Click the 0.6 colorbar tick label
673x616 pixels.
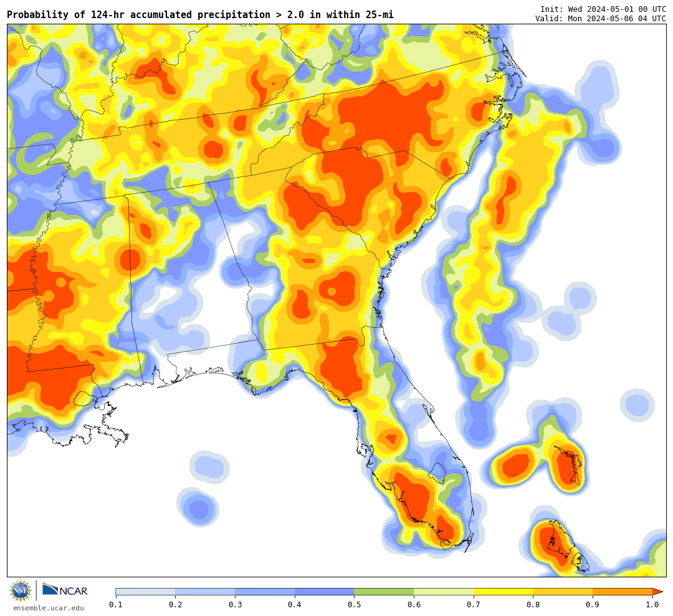[x=414, y=605]
